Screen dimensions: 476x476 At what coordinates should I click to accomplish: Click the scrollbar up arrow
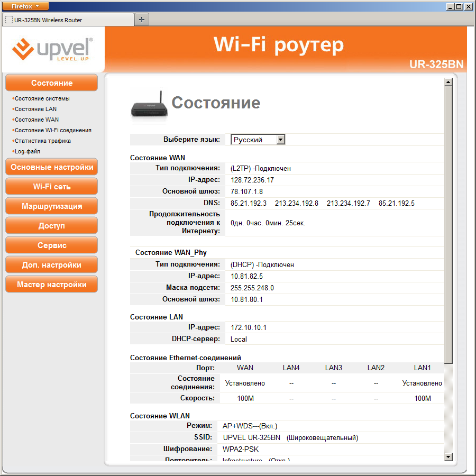pos(448,82)
